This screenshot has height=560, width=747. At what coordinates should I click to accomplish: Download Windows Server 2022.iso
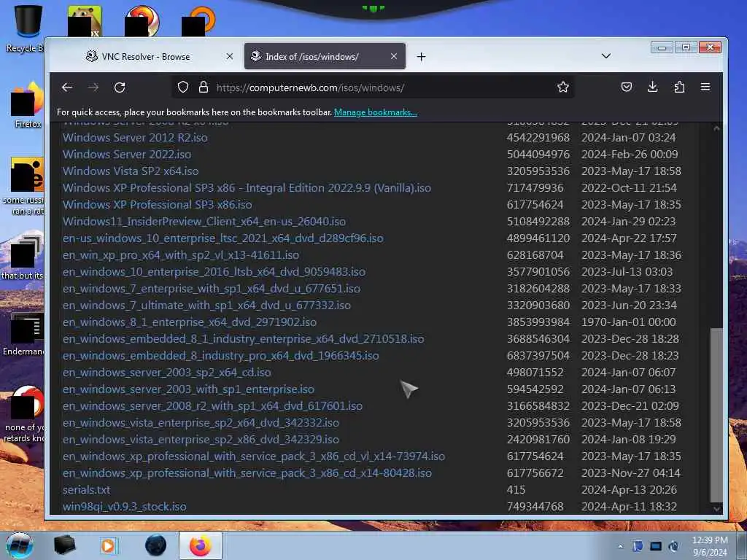(127, 155)
